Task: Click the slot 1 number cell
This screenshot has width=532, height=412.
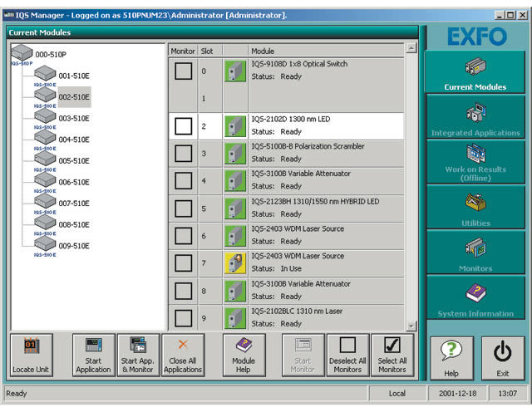Action: (204, 99)
